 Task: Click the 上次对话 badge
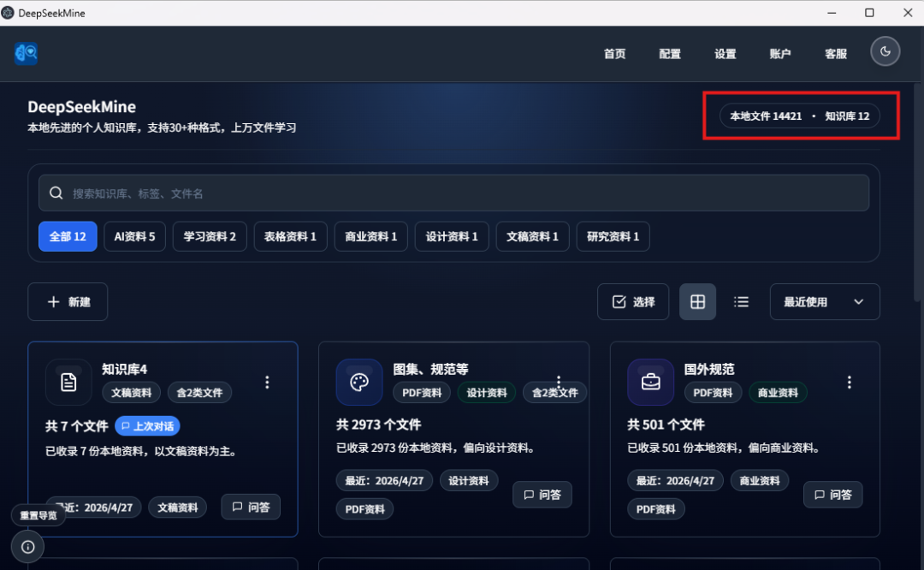click(x=147, y=425)
